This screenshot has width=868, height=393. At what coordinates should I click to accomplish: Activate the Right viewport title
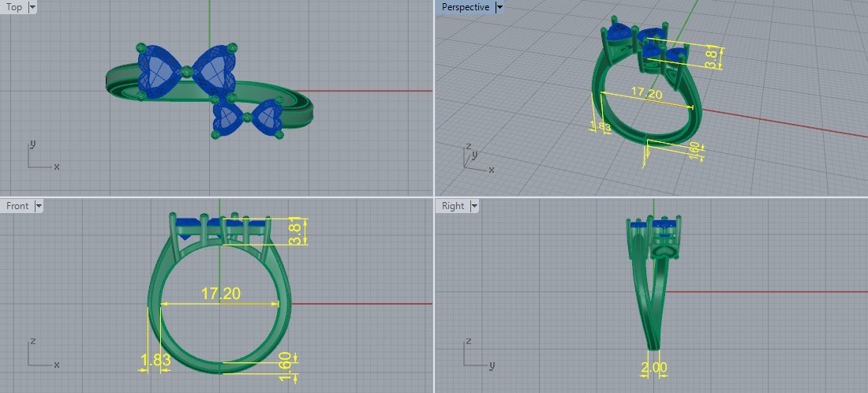pyautogui.click(x=453, y=206)
